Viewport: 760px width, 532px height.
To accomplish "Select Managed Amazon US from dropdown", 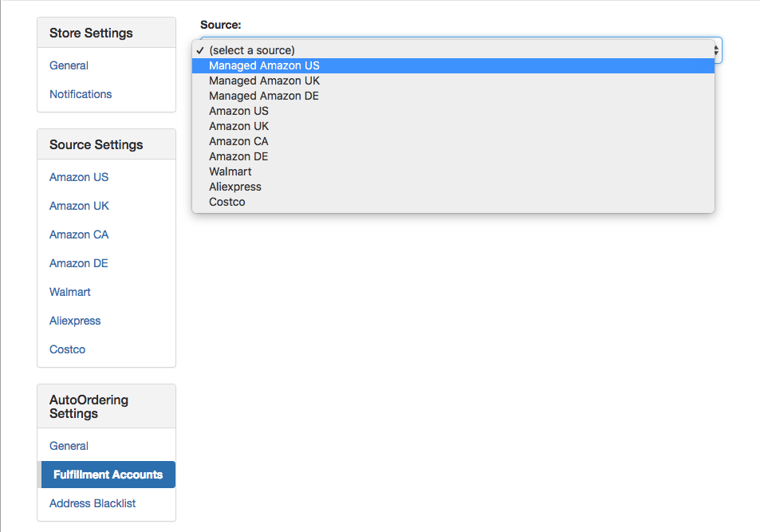I will coord(453,65).
